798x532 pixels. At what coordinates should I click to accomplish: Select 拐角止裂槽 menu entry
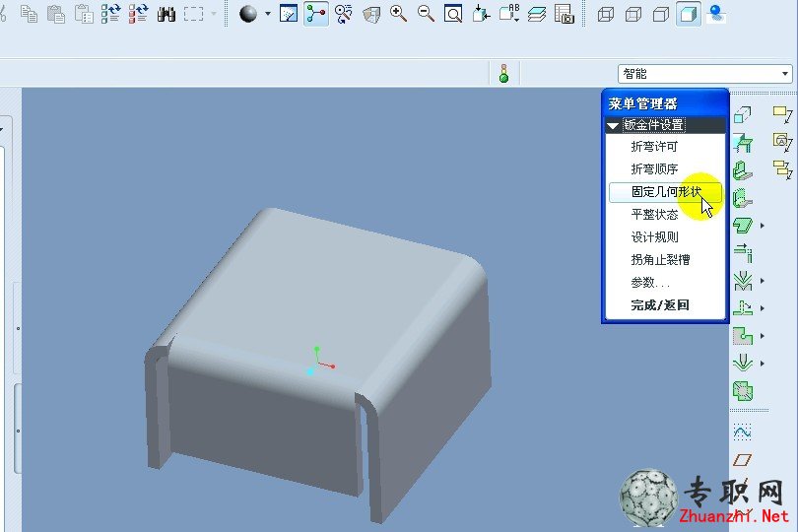pyautogui.click(x=660, y=260)
